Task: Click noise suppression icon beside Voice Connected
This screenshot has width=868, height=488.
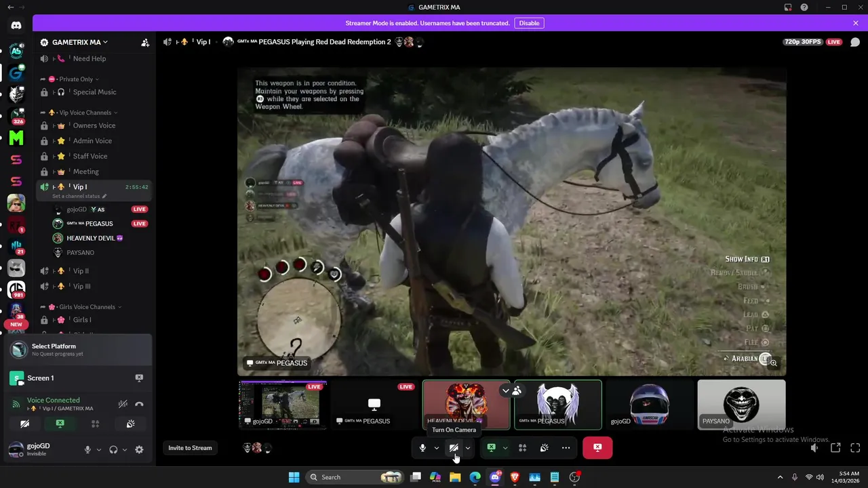Action: (123, 404)
